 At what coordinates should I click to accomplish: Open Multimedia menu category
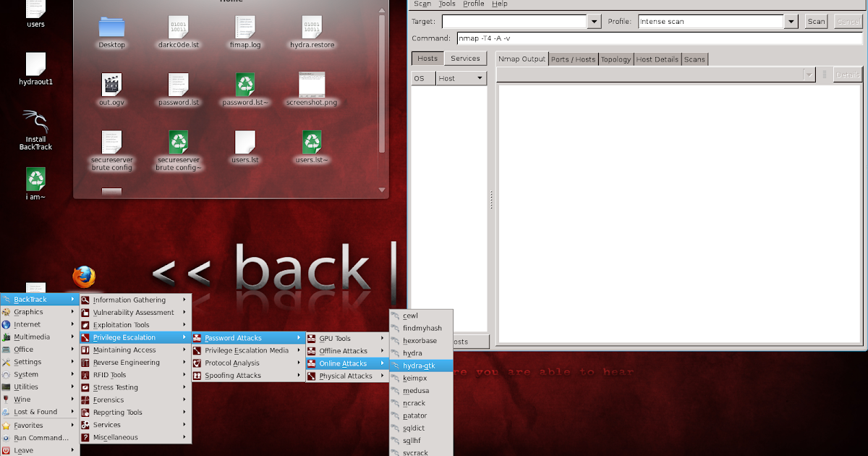click(x=40, y=337)
